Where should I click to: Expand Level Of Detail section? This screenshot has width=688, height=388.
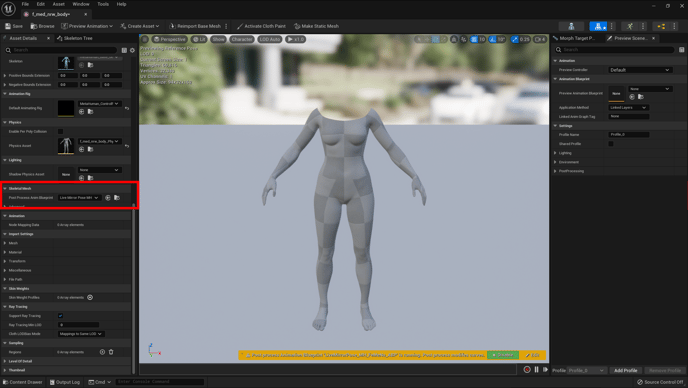[x=5, y=361]
